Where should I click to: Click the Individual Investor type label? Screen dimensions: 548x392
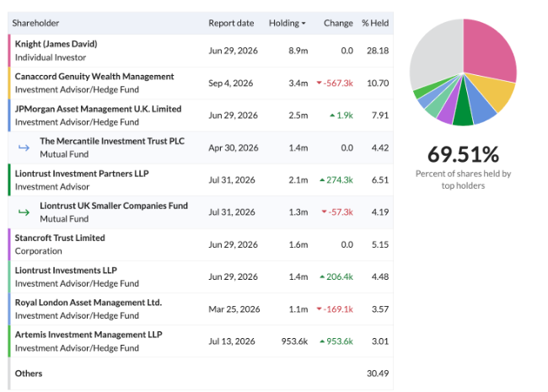[x=51, y=57]
